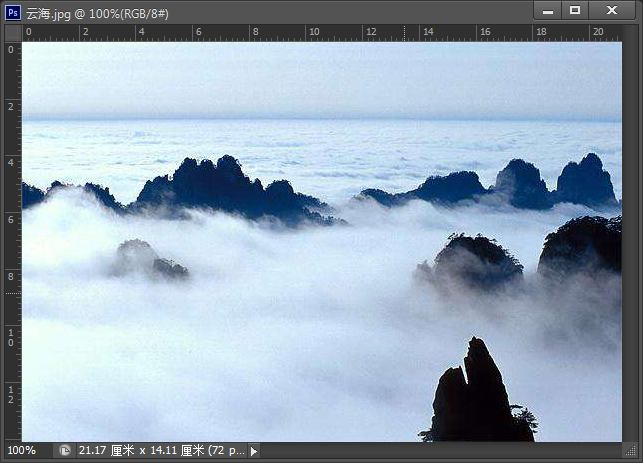Click the status bar preview icon beside zoom
The width and height of the screenshot is (643, 463).
[x=65, y=451]
